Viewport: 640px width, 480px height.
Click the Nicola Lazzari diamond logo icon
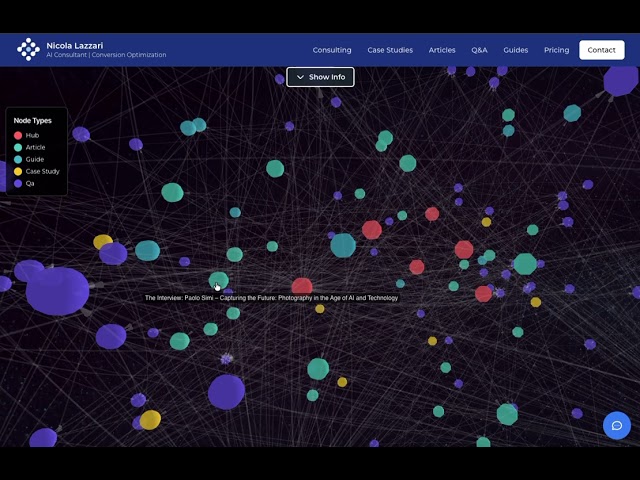tap(29, 49)
